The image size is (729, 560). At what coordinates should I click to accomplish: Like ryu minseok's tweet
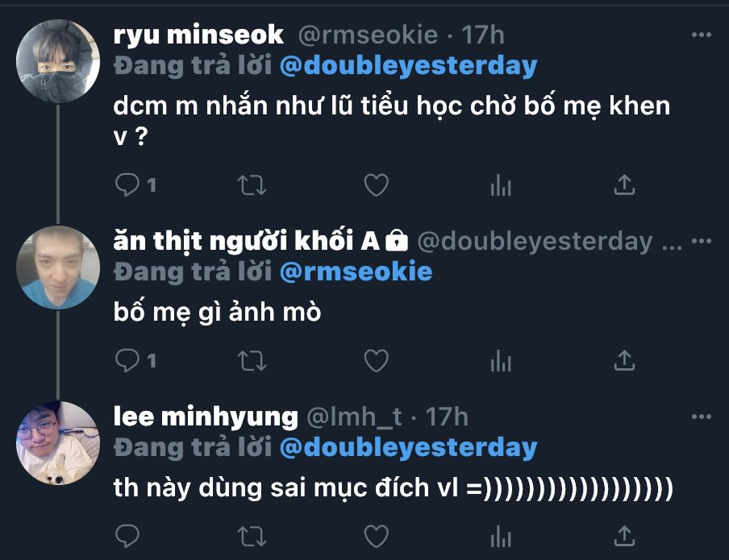377,186
